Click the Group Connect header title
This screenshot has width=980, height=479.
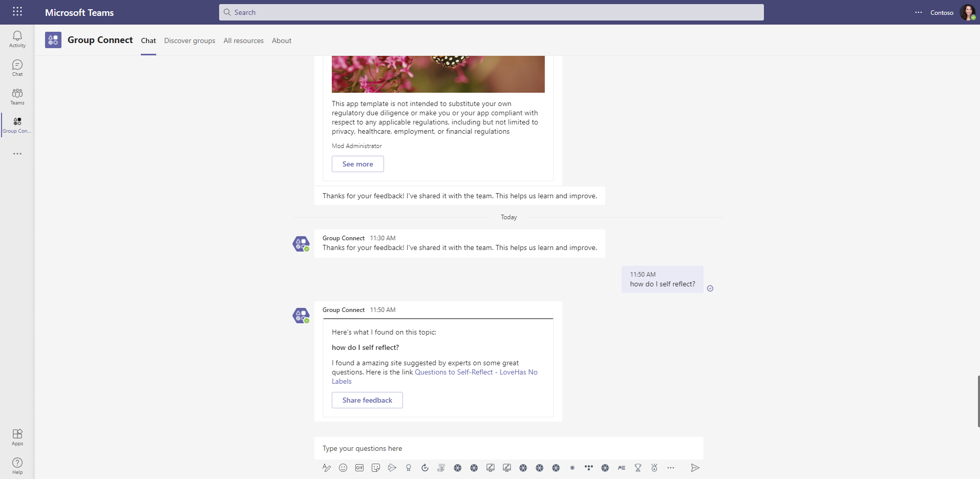point(100,40)
